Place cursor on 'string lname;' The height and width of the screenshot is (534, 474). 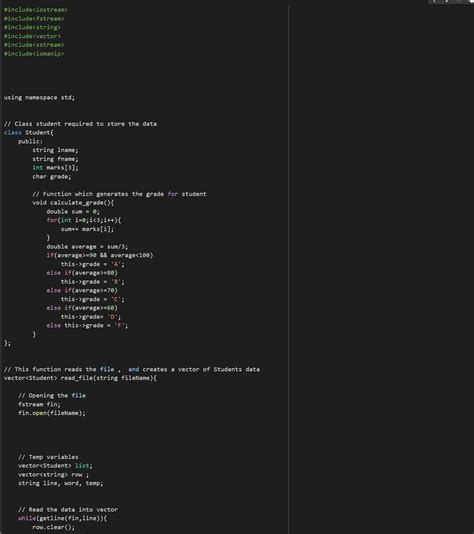coord(55,150)
